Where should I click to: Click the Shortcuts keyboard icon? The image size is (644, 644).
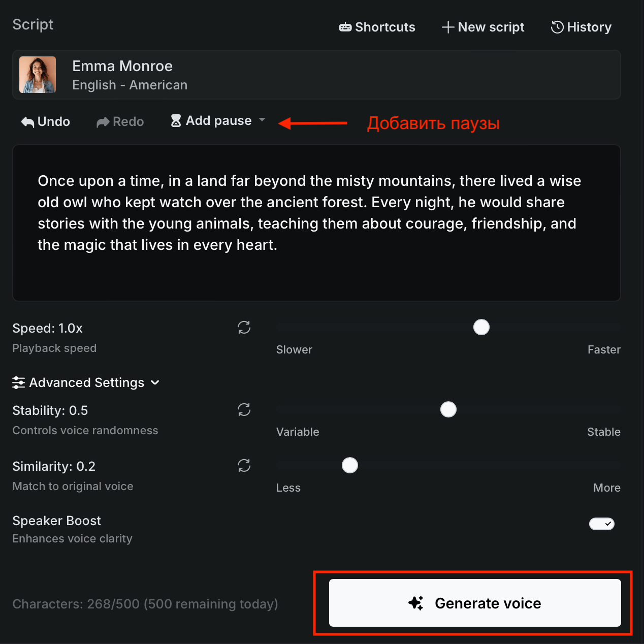345,27
